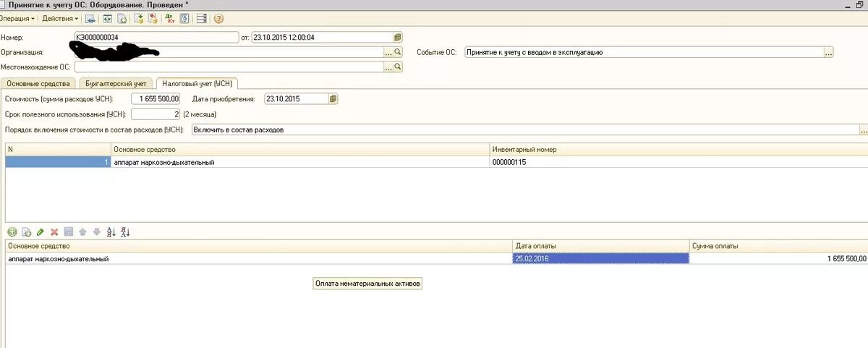Click the (2 месяца) label
This screenshot has width=868, height=348.
pyautogui.click(x=199, y=114)
